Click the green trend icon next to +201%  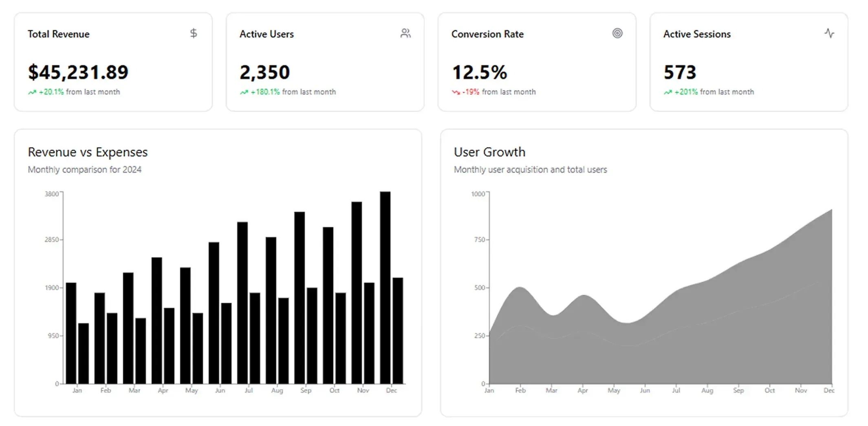pos(668,92)
